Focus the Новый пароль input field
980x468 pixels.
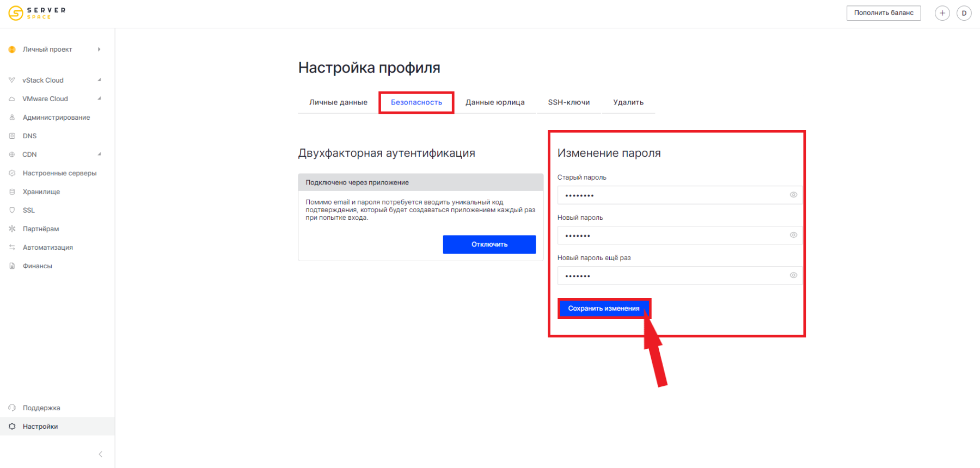[x=679, y=235]
